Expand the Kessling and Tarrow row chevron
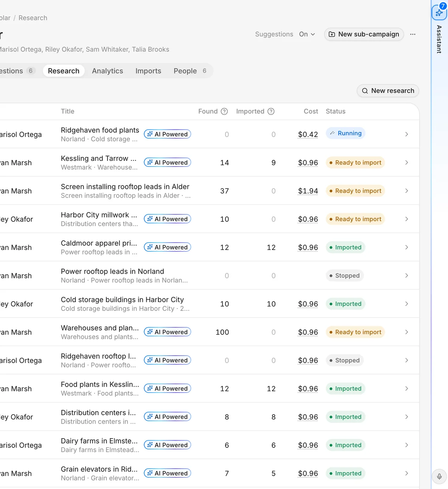Screen dimensions: 448x489 (407, 163)
